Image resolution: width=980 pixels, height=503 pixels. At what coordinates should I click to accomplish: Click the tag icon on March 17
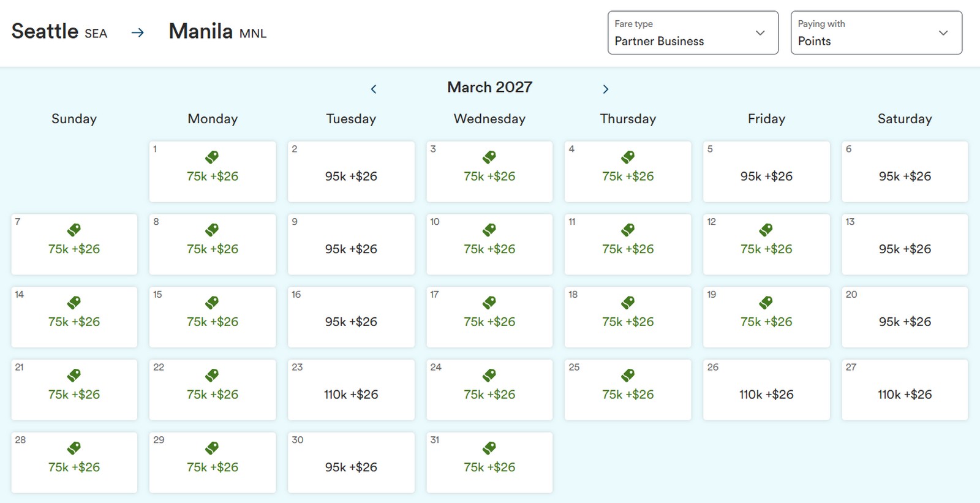[489, 303]
